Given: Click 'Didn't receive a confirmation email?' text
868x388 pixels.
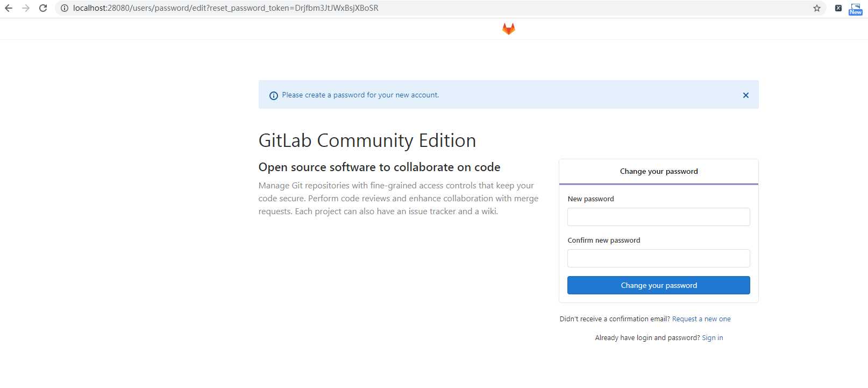Looking at the screenshot, I should tap(615, 319).
